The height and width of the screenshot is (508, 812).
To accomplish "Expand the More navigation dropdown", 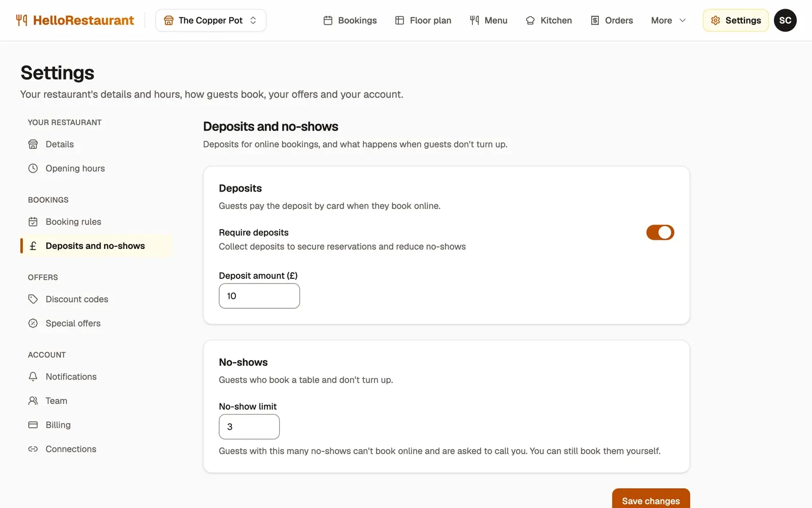I will pyautogui.click(x=668, y=20).
